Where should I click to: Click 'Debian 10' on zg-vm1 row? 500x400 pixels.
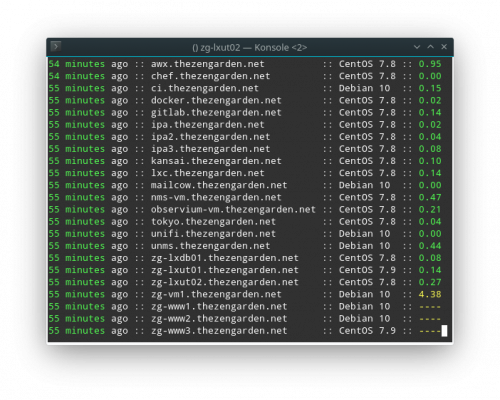coord(364,294)
